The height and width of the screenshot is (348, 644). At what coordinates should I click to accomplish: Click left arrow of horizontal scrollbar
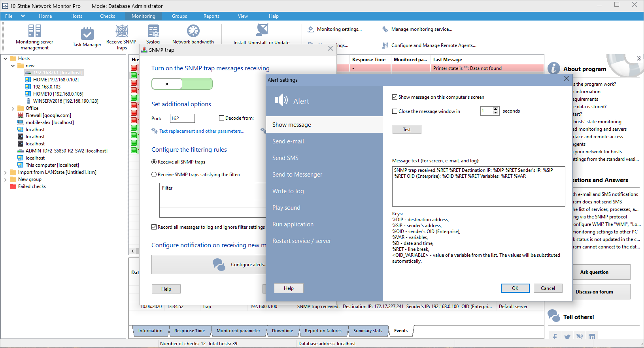[132, 251]
